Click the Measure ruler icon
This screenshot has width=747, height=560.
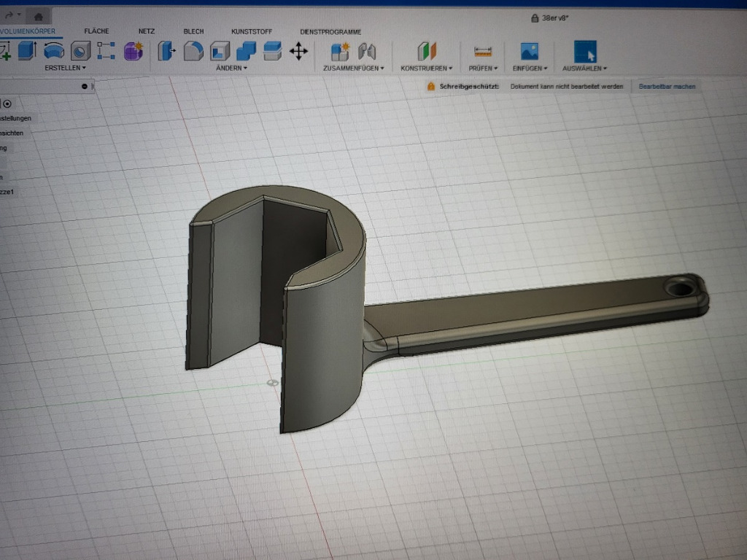pyautogui.click(x=483, y=51)
